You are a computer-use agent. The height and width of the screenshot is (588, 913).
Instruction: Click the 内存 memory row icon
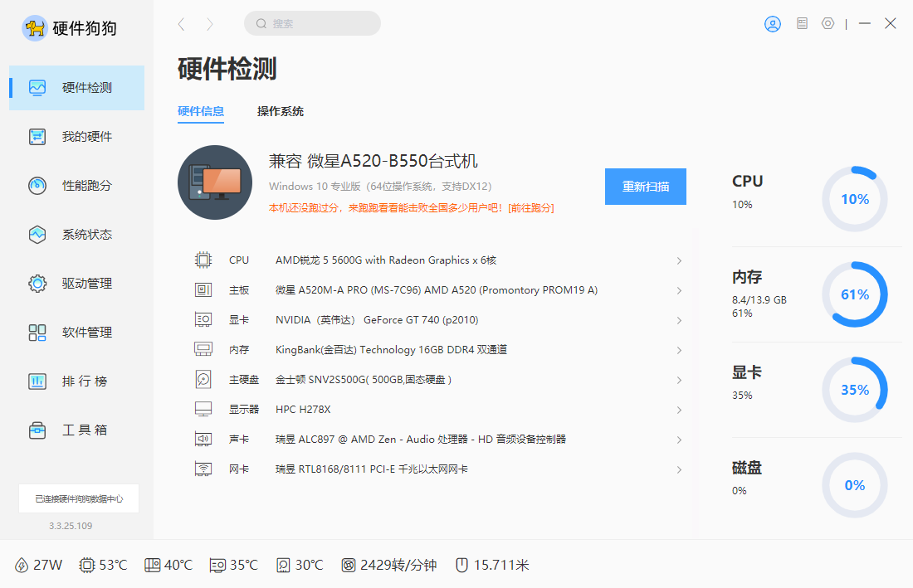click(x=203, y=349)
